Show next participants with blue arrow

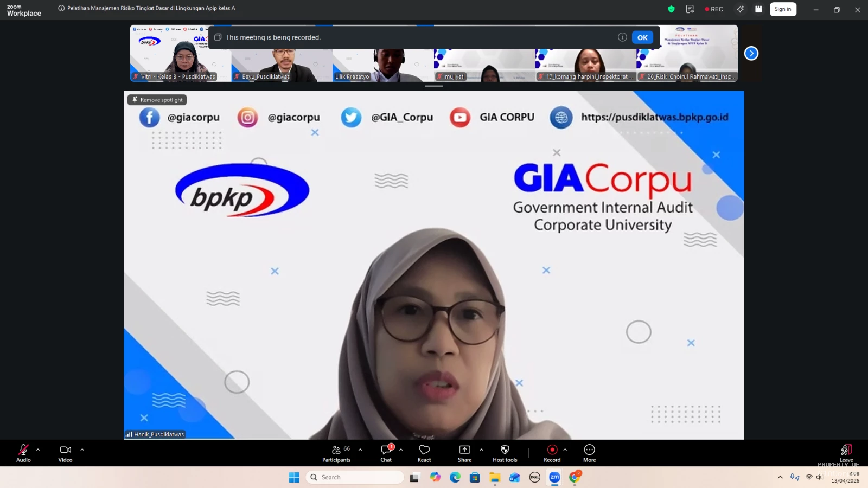[x=751, y=53]
